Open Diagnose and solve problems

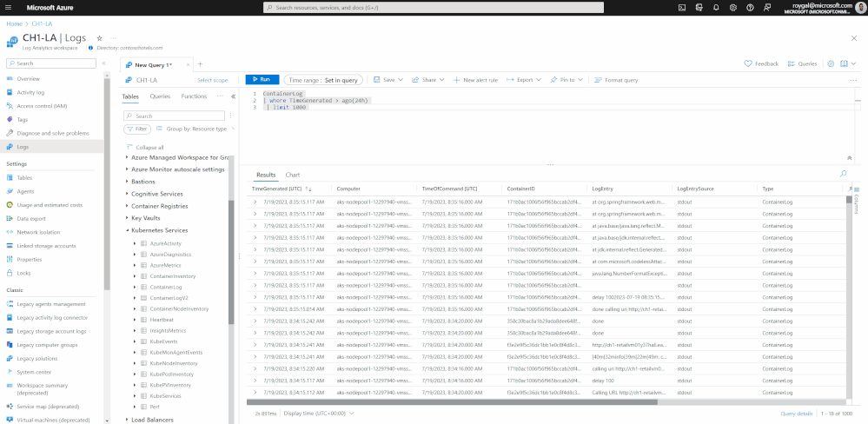[52, 134]
